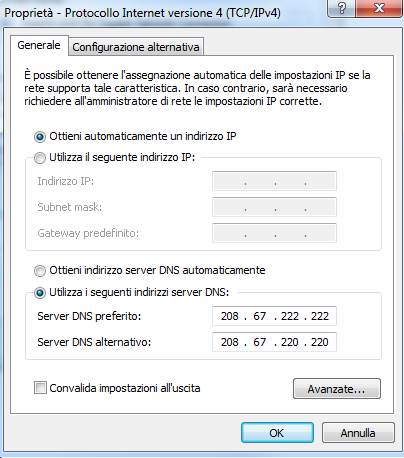Click first octet 208 of preferred DNS

[x=229, y=316]
